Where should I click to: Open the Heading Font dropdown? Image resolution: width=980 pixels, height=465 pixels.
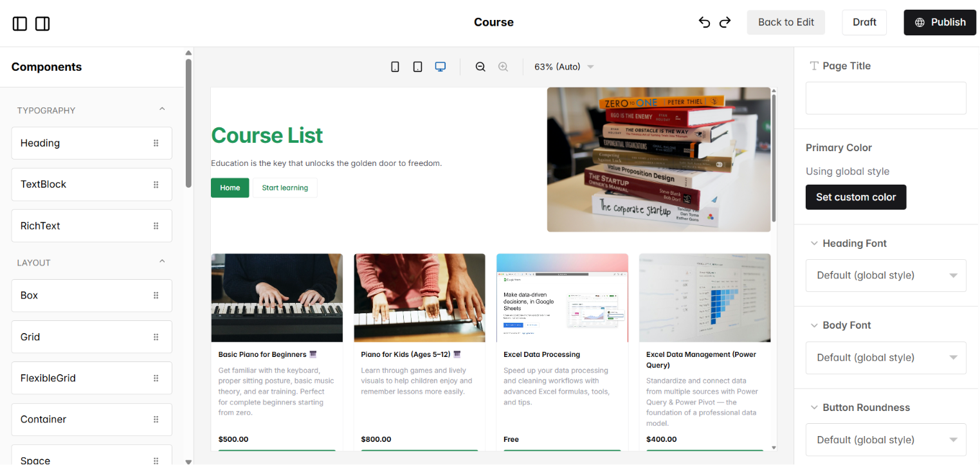click(886, 275)
